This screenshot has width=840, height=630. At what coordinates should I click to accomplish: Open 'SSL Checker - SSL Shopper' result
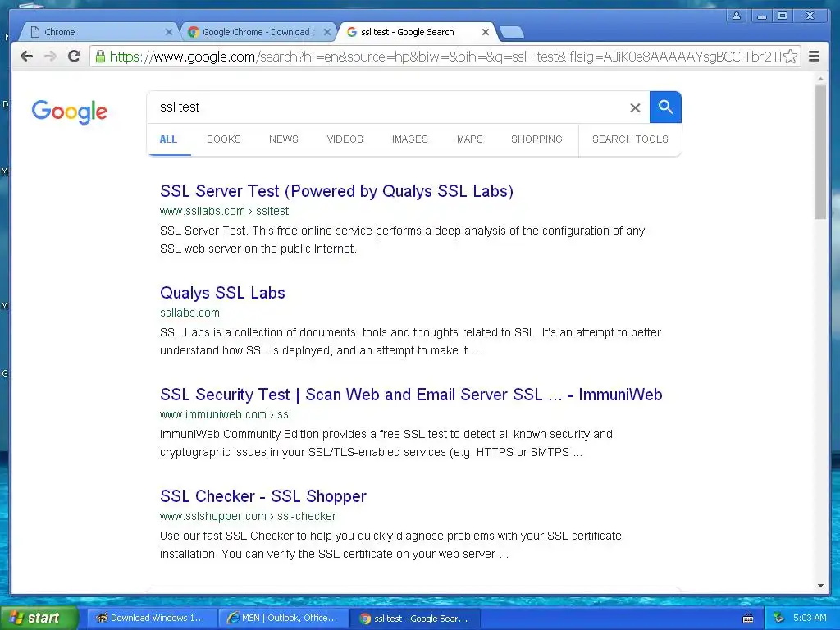(263, 496)
